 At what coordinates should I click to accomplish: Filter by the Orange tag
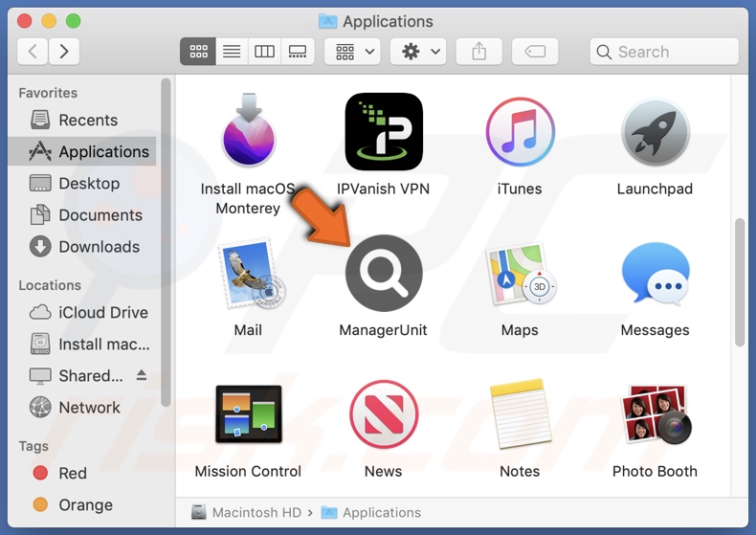(82, 504)
